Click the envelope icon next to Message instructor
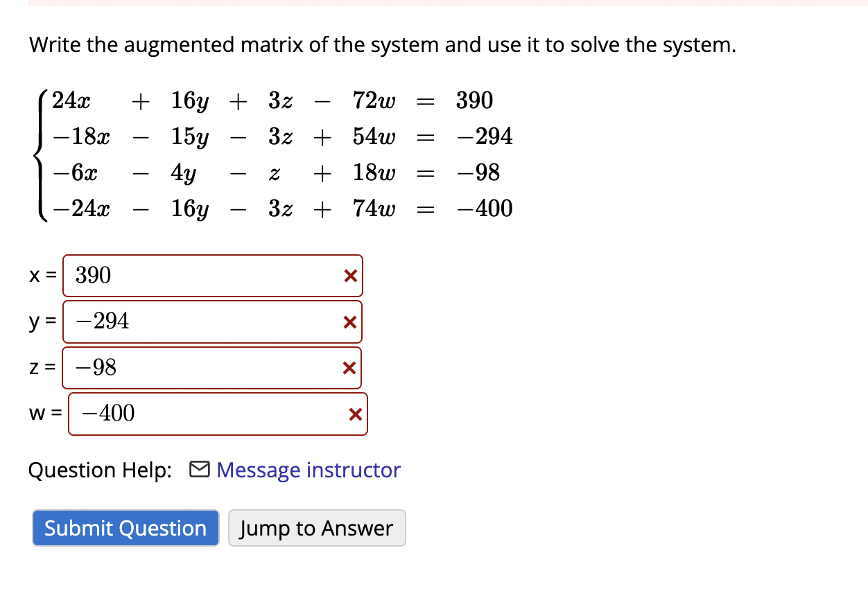The width and height of the screenshot is (868, 609). pyautogui.click(x=199, y=470)
